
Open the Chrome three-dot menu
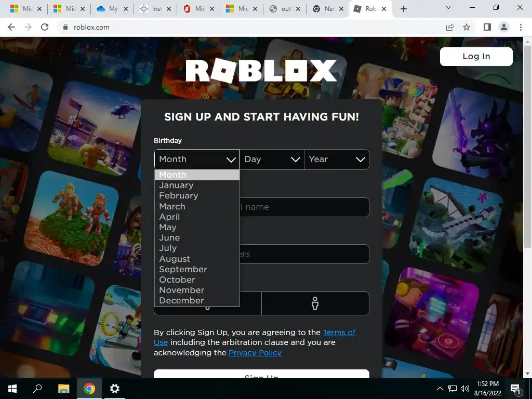pos(521,27)
